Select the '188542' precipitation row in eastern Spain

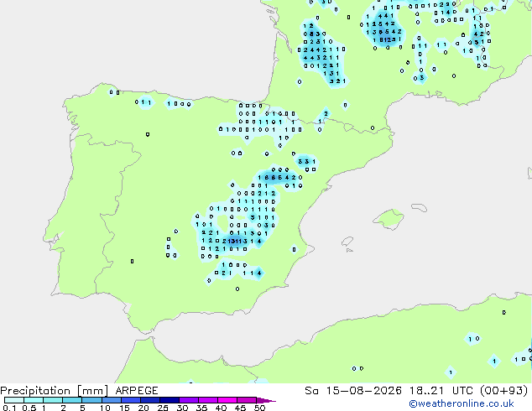pos(277,177)
